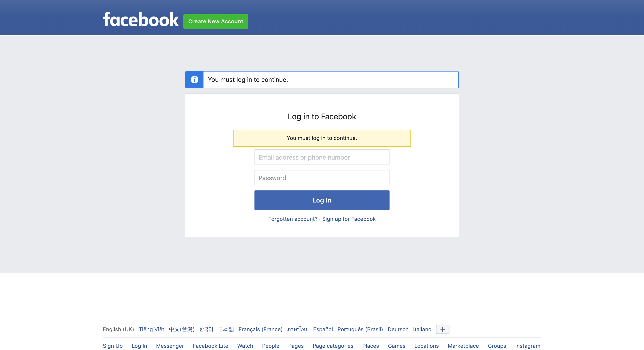Click the 'Sign up for Facebook' link
Screen dimensions: 644x350
click(x=349, y=219)
